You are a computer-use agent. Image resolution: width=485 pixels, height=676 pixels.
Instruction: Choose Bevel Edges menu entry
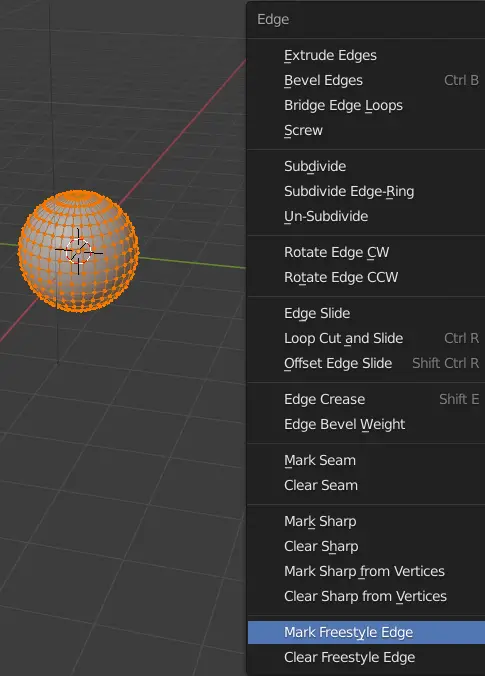[x=366, y=80]
